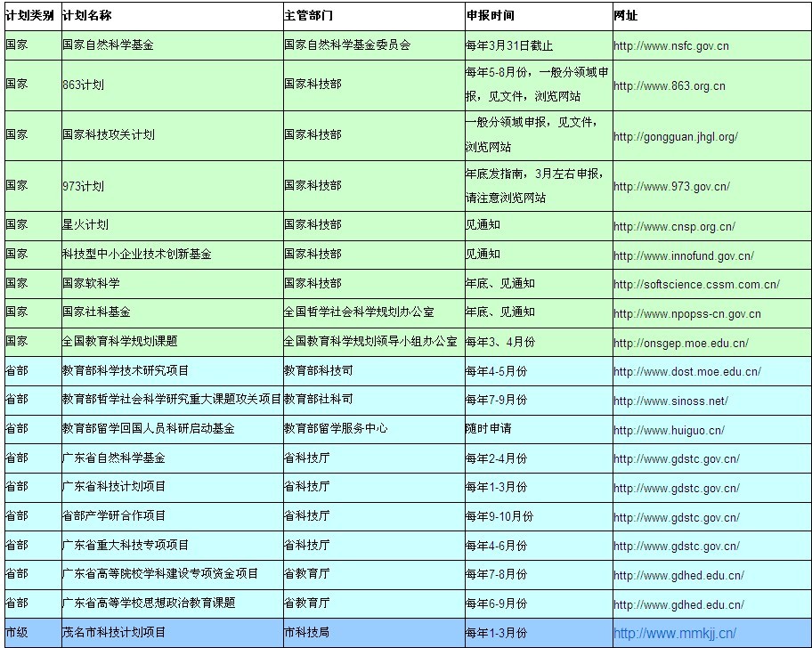Click the 全国教育科学规划领导小组办公室 cell
Viewport: 812px width, 648px height.
coord(374,342)
